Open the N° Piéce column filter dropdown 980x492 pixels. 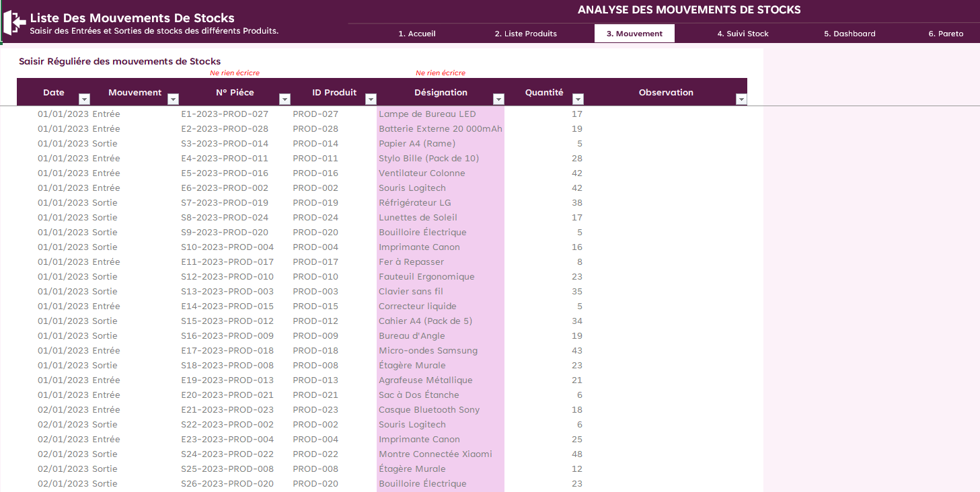(x=285, y=99)
